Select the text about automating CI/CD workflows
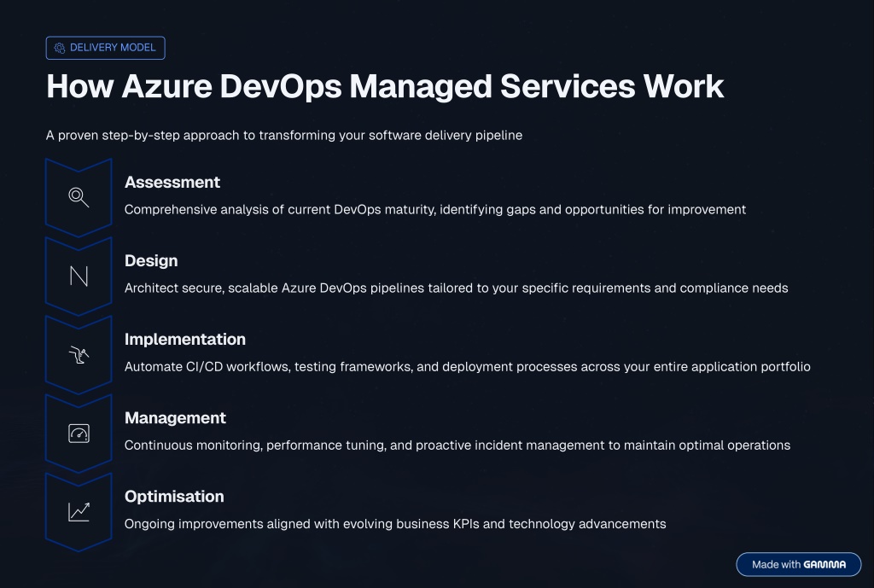Viewport: 874px width, 588px height. tap(467, 366)
